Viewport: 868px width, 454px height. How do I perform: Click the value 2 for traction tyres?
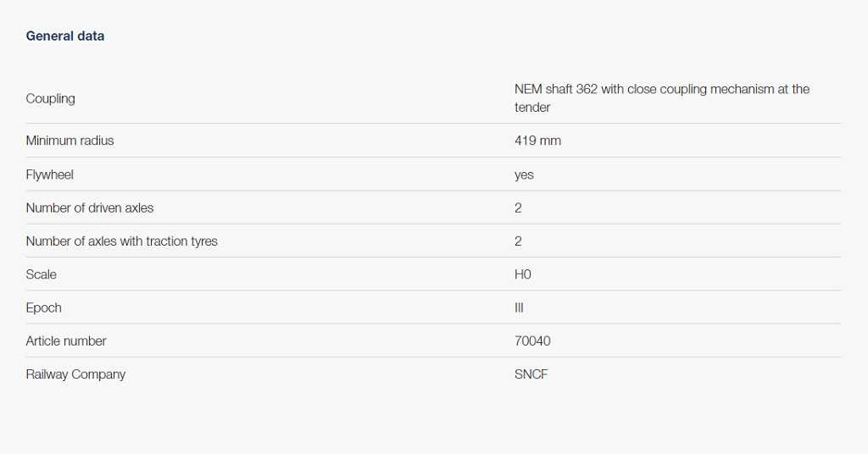point(518,241)
